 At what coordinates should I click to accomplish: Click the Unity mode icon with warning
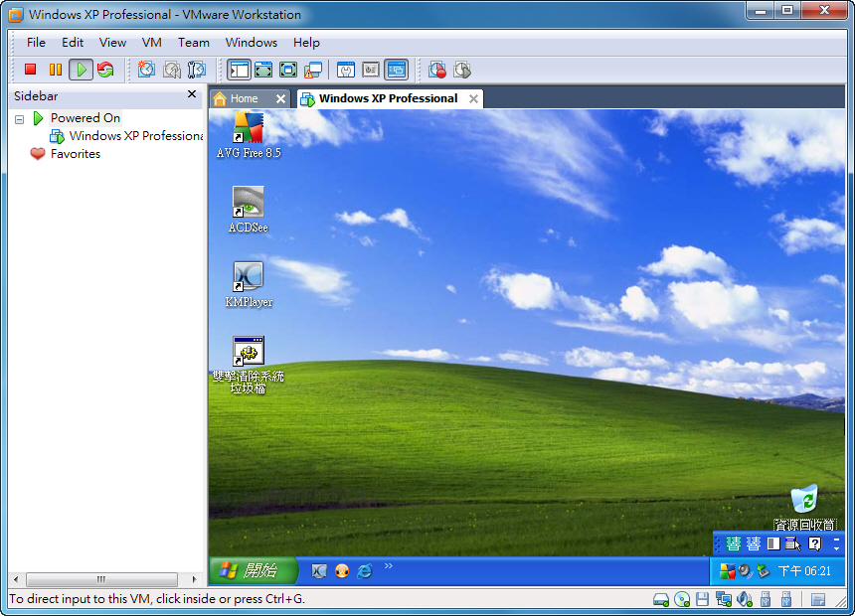pyautogui.click(x=313, y=70)
